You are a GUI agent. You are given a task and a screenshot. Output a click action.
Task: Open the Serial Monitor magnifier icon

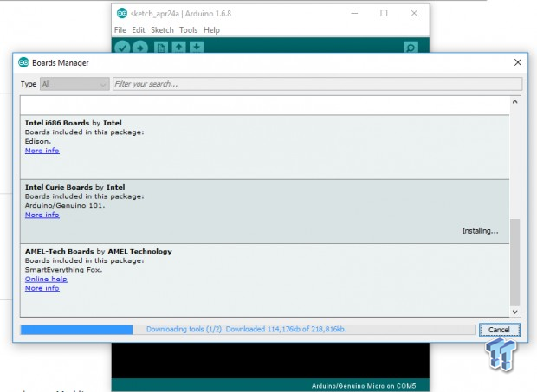pos(411,48)
